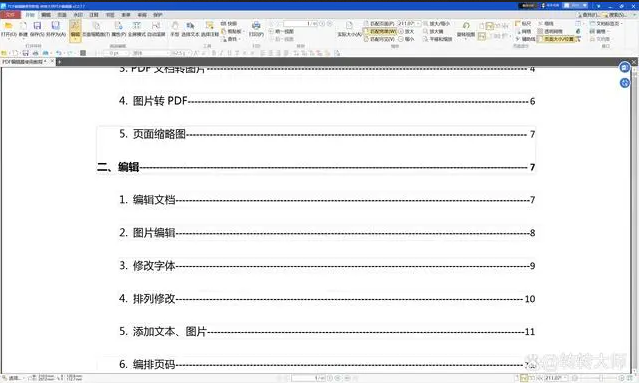Image resolution: width=639 pixels, height=383 pixels.
Task: Click the vertical scrollbar on right
Action: coord(635,220)
